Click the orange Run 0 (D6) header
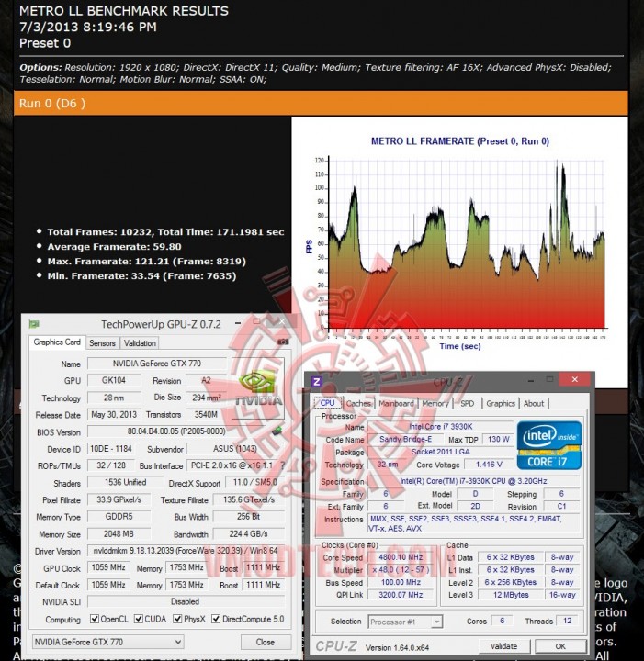 [x=321, y=103]
